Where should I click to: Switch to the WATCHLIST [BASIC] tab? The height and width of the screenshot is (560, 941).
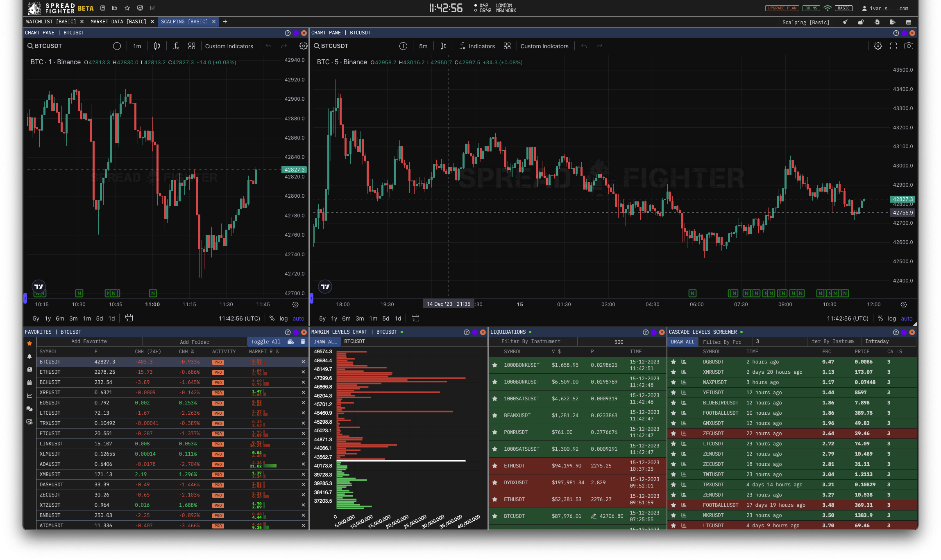point(51,22)
